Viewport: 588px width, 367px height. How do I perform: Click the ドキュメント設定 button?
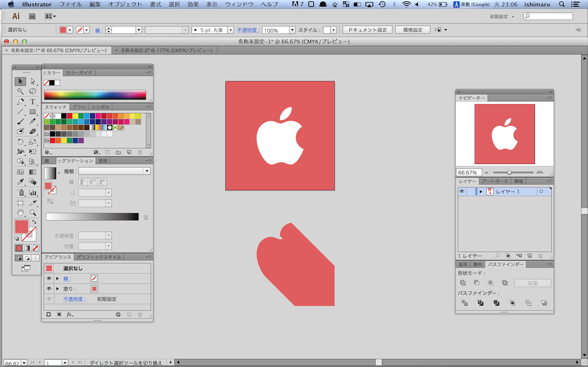(x=367, y=30)
